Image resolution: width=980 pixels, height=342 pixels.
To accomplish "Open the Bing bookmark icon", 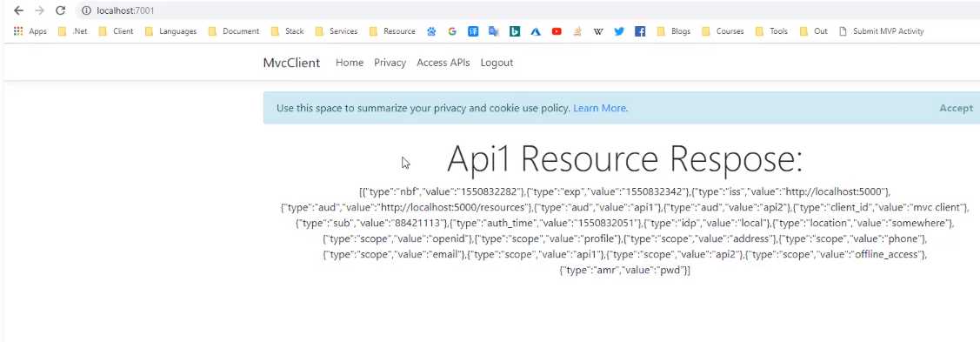I will pyautogui.click(x=515, y=31).
